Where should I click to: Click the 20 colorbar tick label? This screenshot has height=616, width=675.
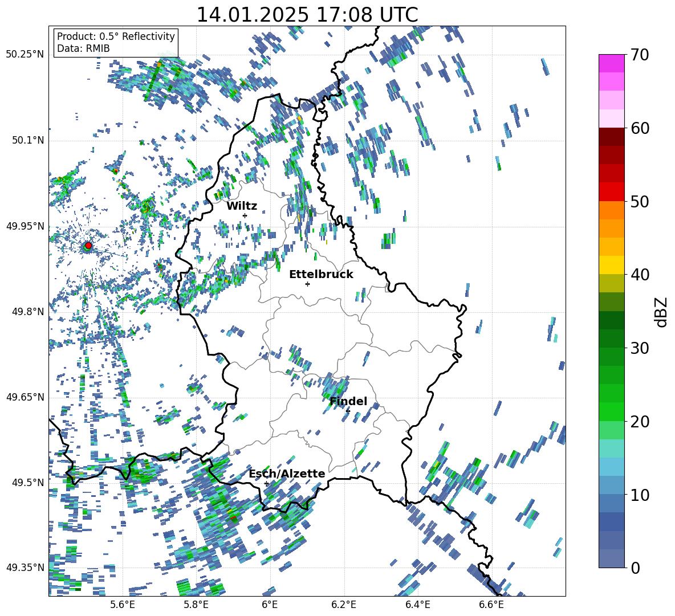click(640, 422)
